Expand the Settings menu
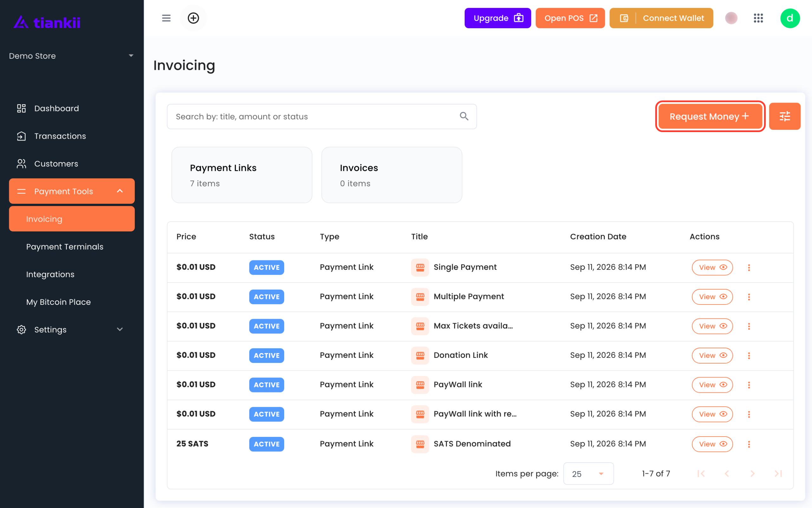Screen dimensions: 812x508 [x=71, y=330]
